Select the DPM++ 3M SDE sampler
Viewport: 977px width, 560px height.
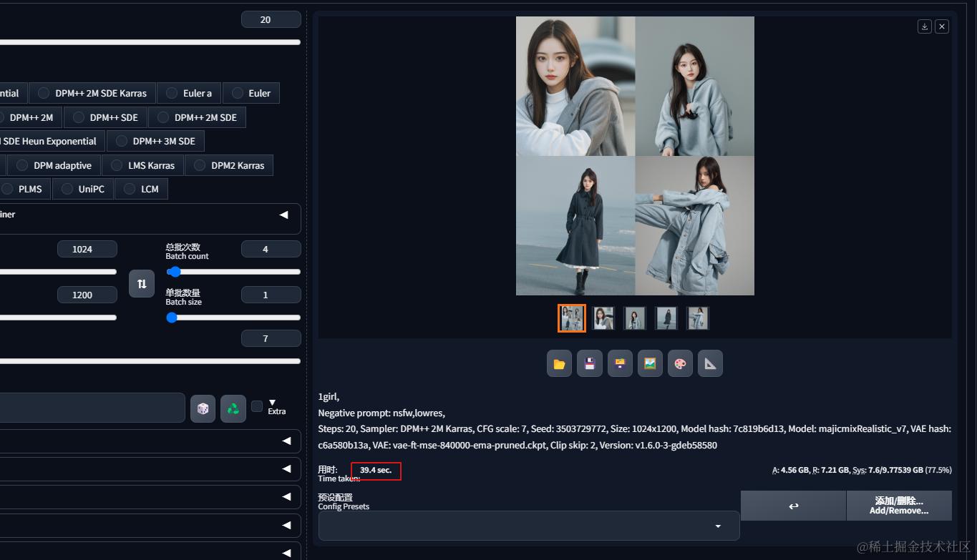pos(155,141)
